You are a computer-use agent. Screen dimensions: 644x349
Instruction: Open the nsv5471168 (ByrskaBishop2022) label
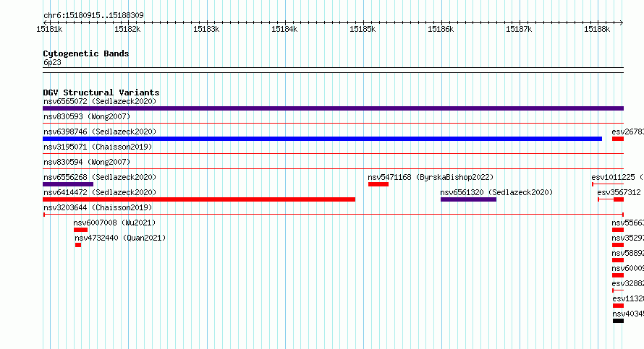[431, 177]
